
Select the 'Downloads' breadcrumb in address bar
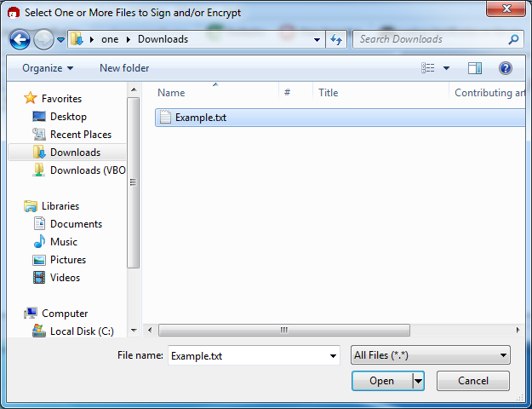point(163,39)
